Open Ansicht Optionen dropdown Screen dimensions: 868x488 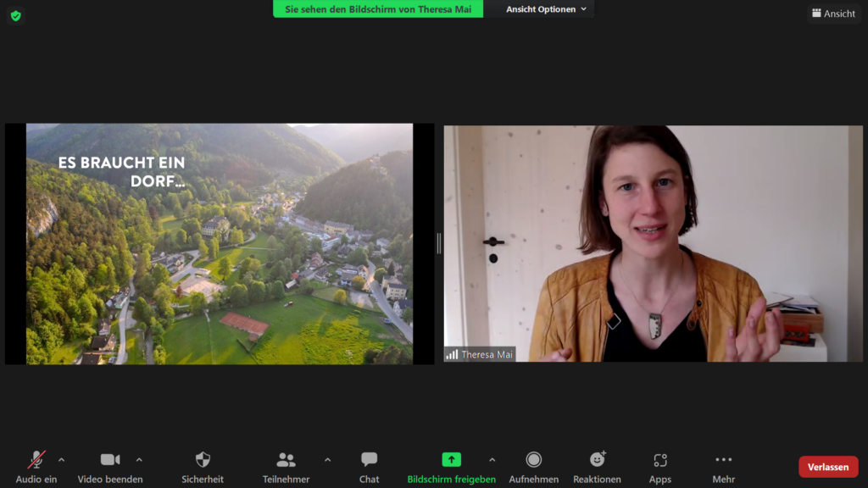pos(546,8)
